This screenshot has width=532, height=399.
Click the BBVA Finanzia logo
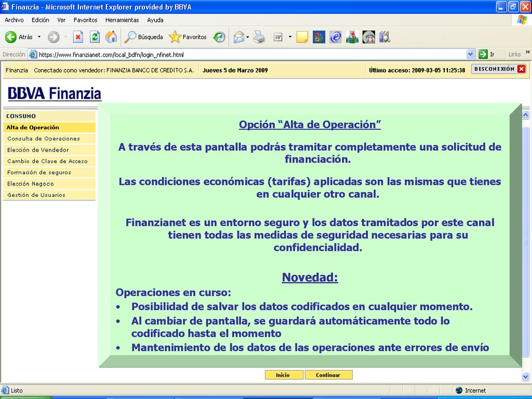54,94
